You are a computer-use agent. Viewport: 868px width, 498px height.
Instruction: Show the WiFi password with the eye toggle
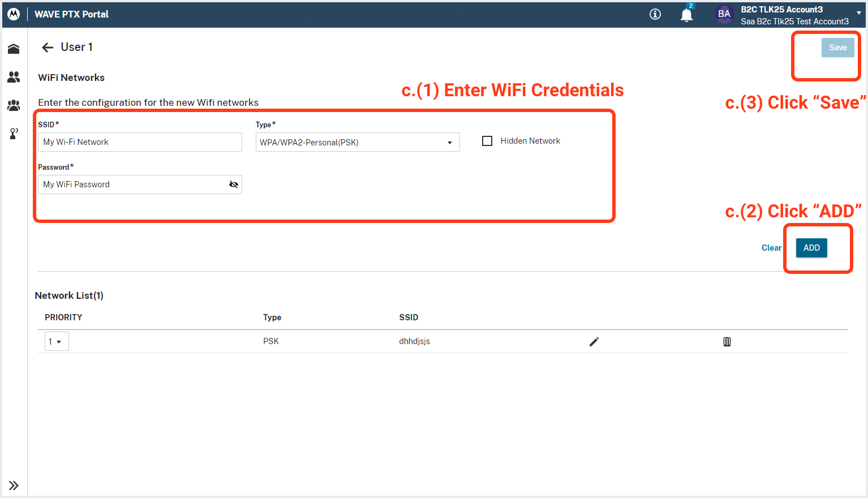[234, 184]
